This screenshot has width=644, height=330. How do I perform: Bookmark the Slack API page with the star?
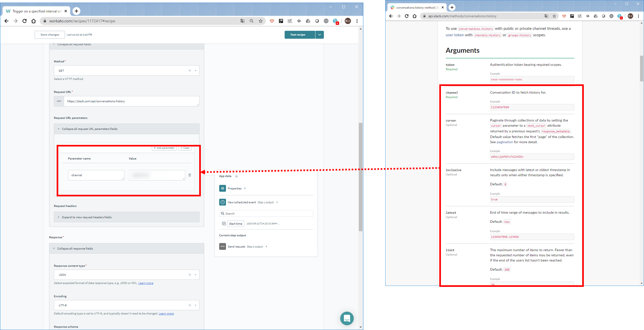pyautogui.click(x=554, y=16)
